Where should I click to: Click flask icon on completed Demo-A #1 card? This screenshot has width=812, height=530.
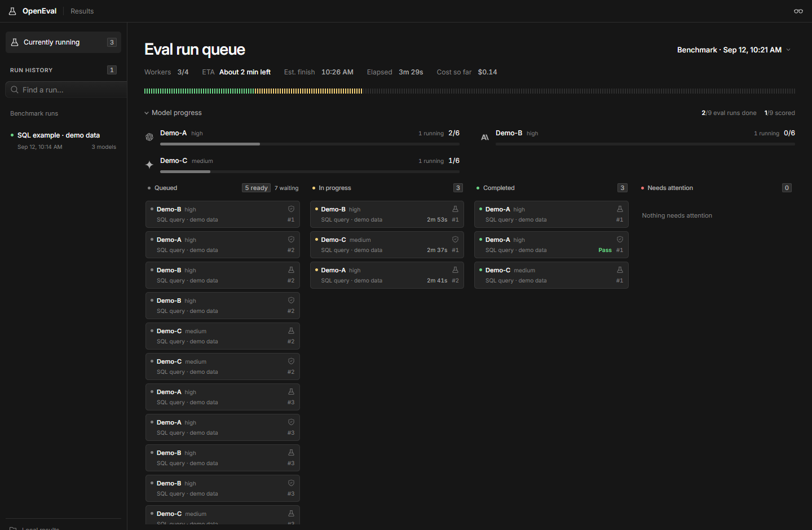(620, 209)
